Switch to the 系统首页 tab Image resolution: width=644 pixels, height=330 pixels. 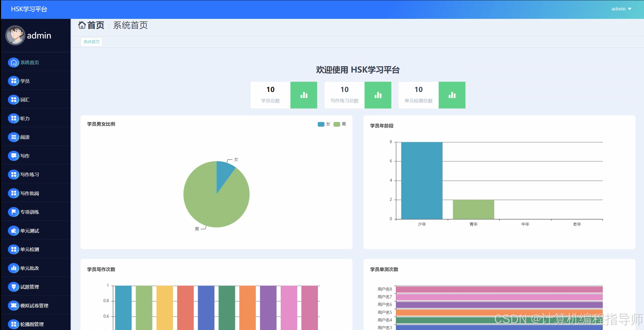pos(91,42)
